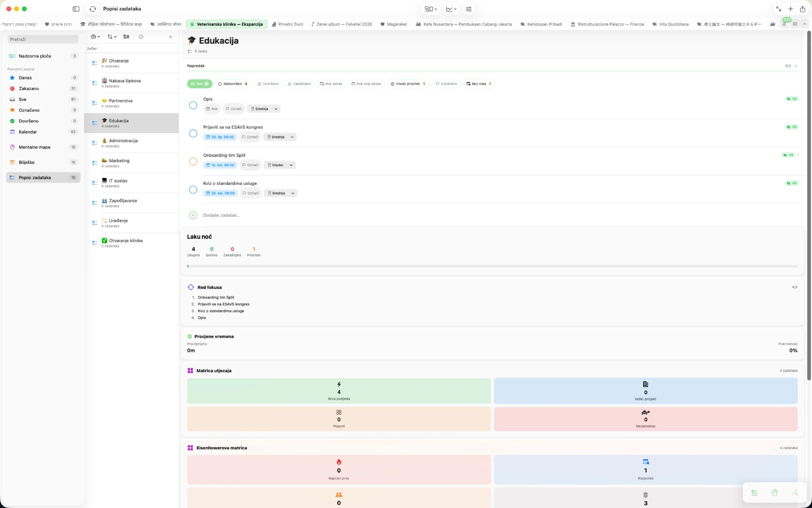
Task: Click the Red fokusa target icon
Action: click(191, 287)
